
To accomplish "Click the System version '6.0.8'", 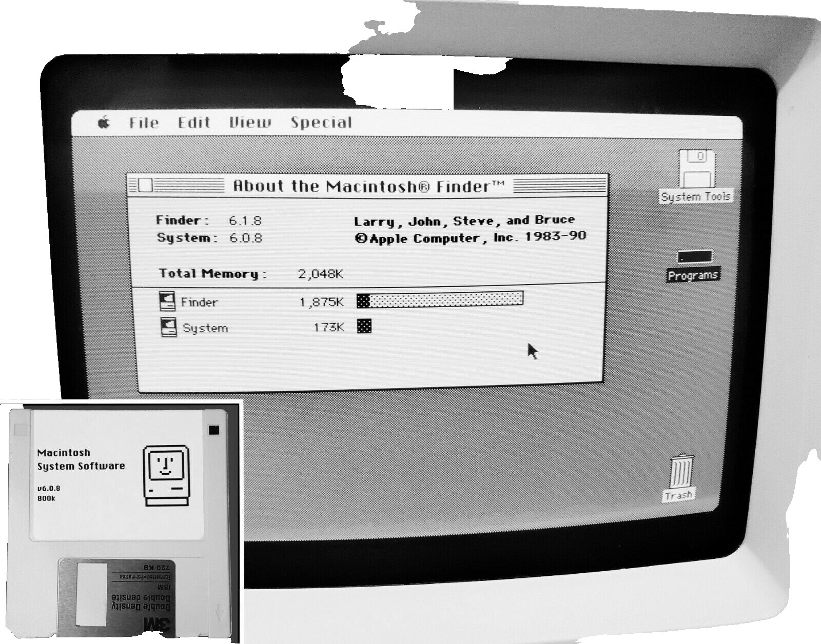I will 246,238.
